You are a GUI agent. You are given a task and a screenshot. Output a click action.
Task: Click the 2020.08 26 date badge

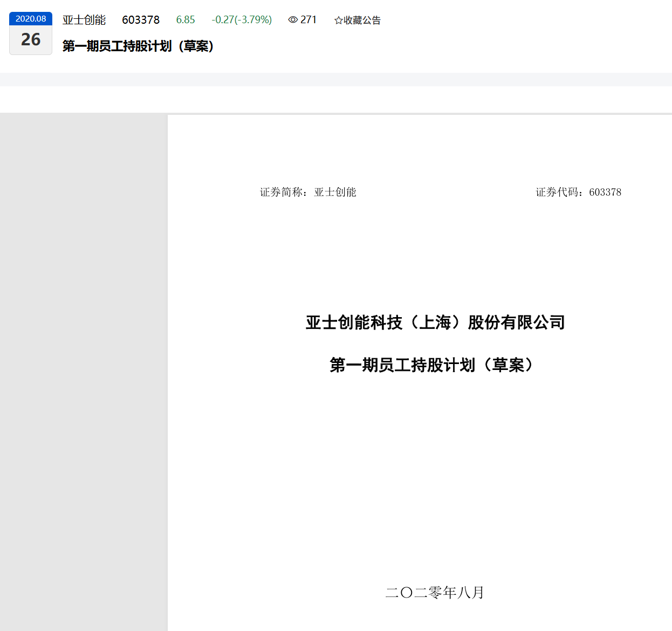click(31, 33)
